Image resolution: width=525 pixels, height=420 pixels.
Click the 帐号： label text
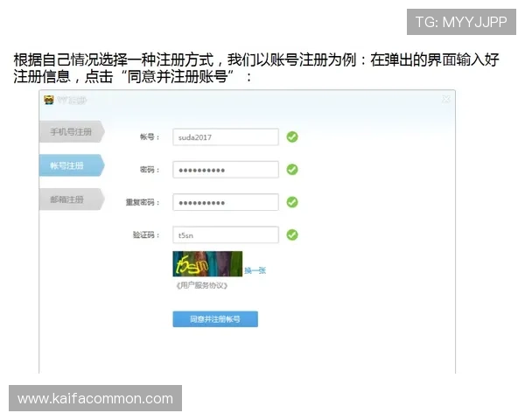[150, 137]
